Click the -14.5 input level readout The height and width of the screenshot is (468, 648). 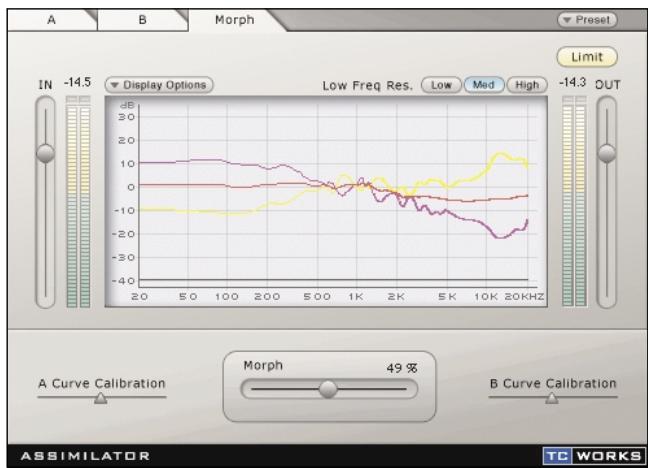[77, 82]
